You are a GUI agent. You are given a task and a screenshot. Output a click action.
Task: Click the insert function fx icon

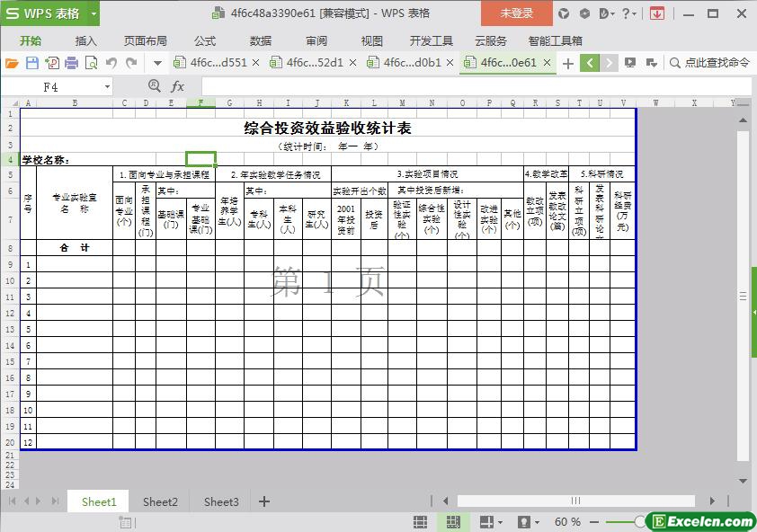[x=178, y=86]
